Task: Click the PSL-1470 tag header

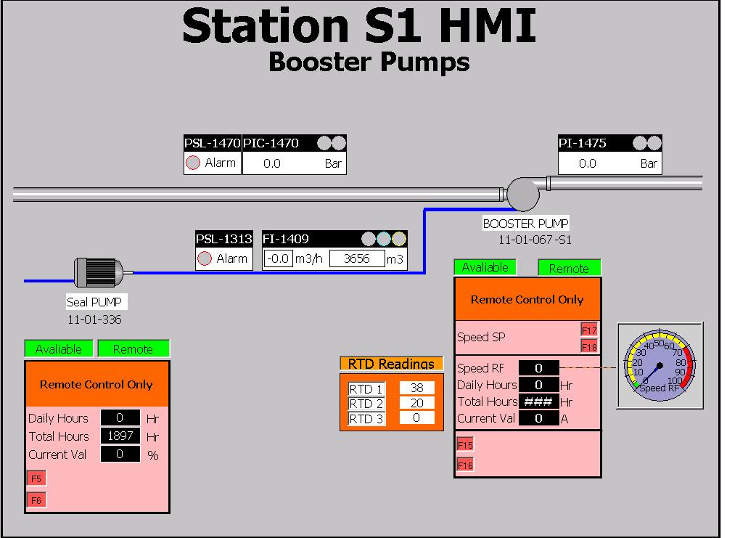Action: (x=212, y=143)
